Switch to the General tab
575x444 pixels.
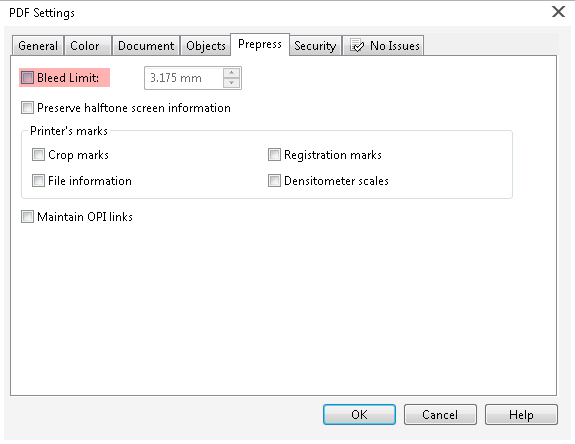38,46
